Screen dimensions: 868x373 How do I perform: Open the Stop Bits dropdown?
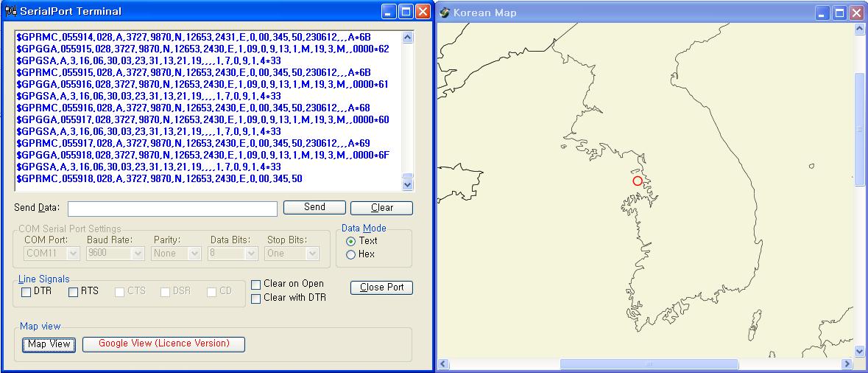(313, 254)
